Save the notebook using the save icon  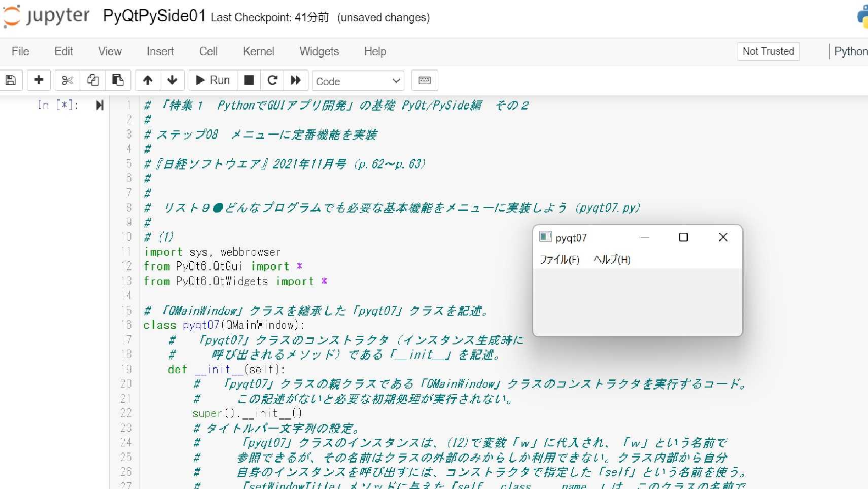11,80
